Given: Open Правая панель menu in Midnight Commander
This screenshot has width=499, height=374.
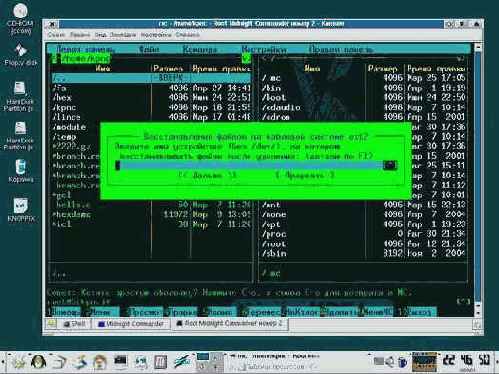Looking at the screenshot, I should pyautogui.click(x=340, y=49).
